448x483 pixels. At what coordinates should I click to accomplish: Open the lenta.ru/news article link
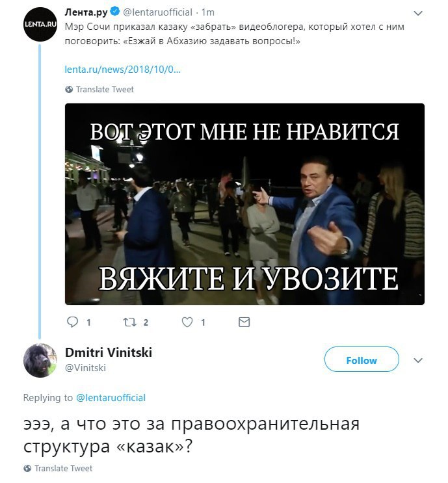pos(123,70)
